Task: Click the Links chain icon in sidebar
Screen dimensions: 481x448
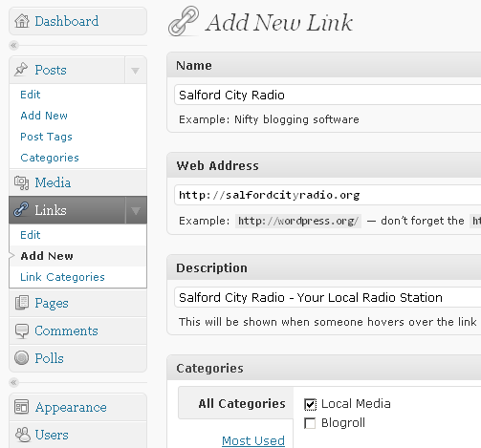Action: click(21, 210)
